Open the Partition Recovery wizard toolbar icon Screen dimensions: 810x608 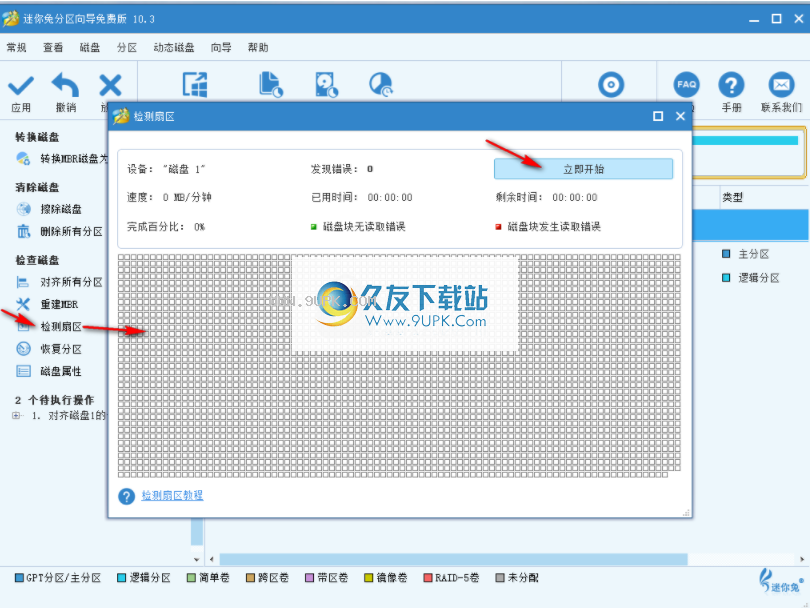click(x=381, y=85)
